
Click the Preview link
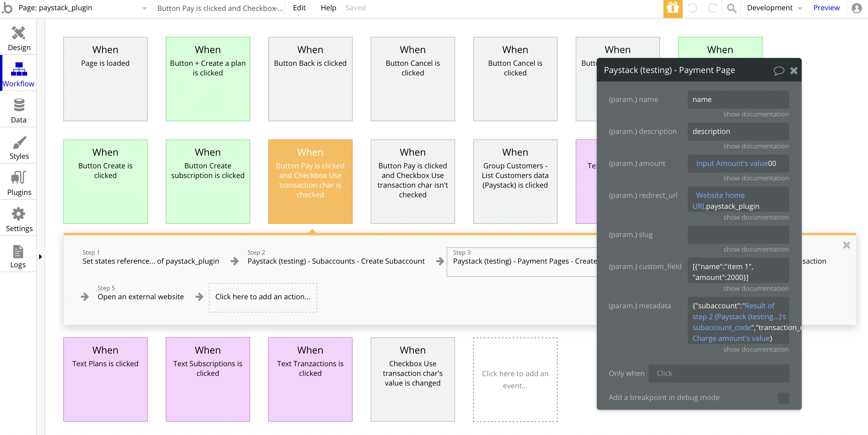click(826, 8)
